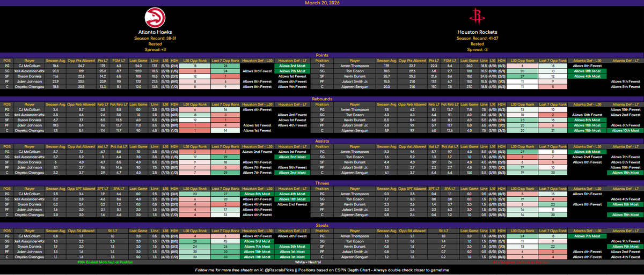The width and height of the screenshot is (644, 275).
Task: Select the Rebounds section header
Action: (x=322, y=98)
